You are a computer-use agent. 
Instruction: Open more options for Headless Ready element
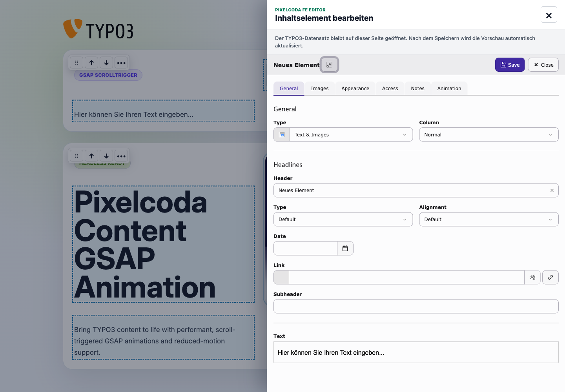coord(121,156)
